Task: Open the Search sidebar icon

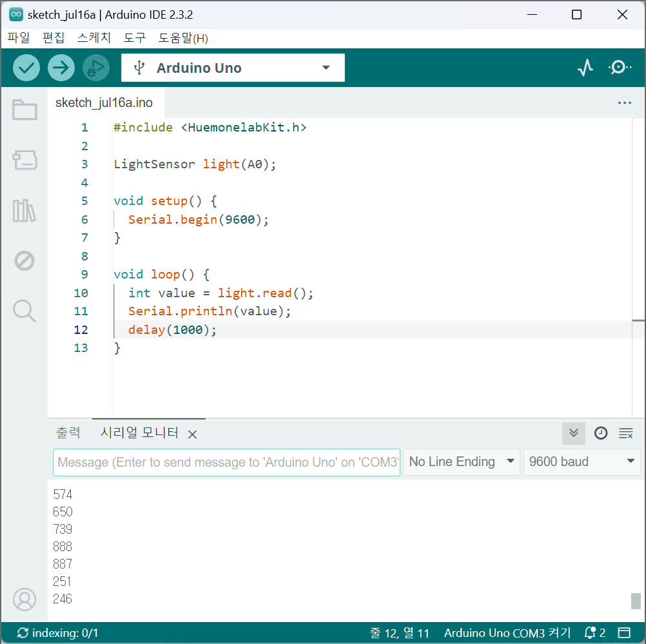Action: 24,311
